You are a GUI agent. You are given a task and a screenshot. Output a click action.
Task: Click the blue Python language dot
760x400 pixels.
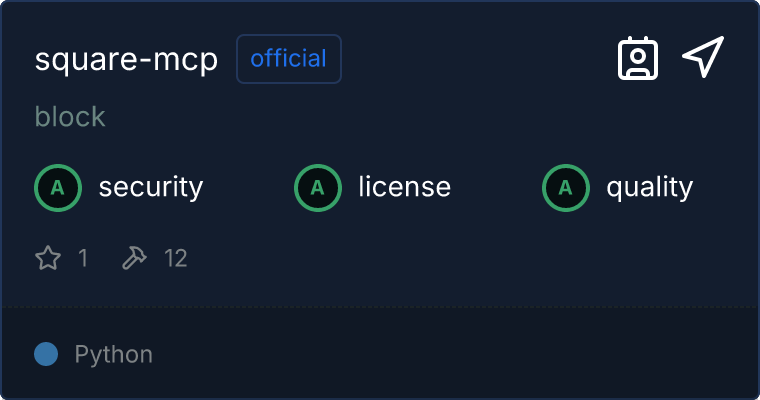pyautogui.click(x=46, y=354)
